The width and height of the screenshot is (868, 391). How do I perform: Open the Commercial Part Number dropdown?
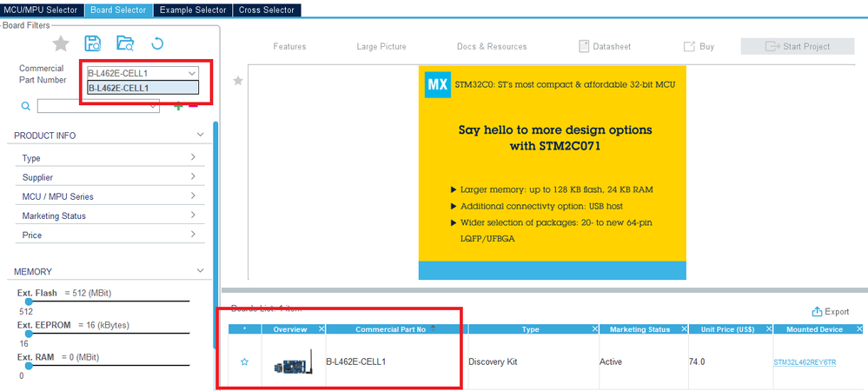(x=192, y=73)
